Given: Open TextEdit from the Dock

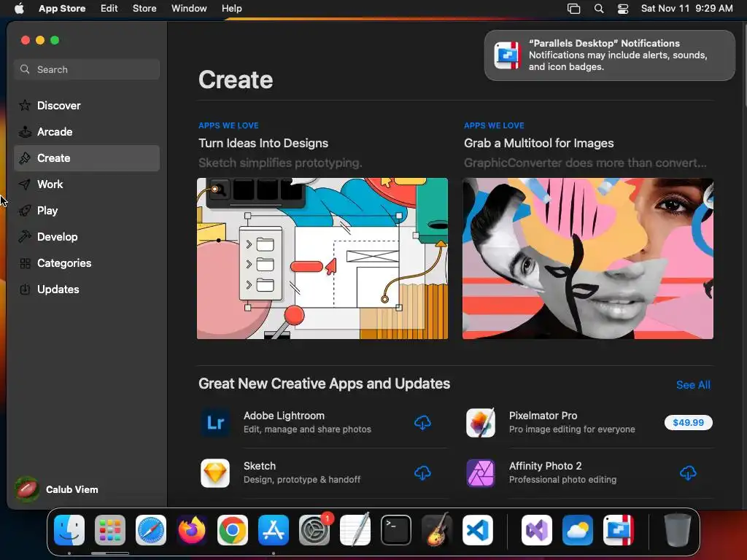Looking at the screenshot, I should tap(355, 530).
